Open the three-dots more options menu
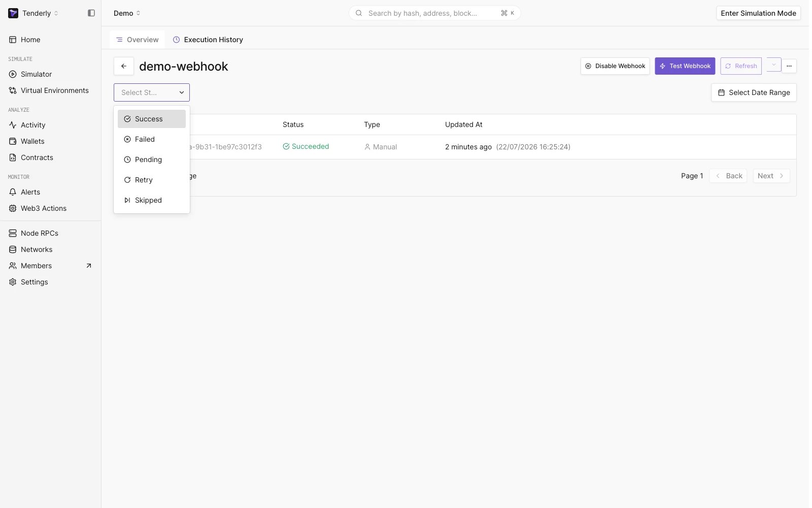 (x=789, y=66)
